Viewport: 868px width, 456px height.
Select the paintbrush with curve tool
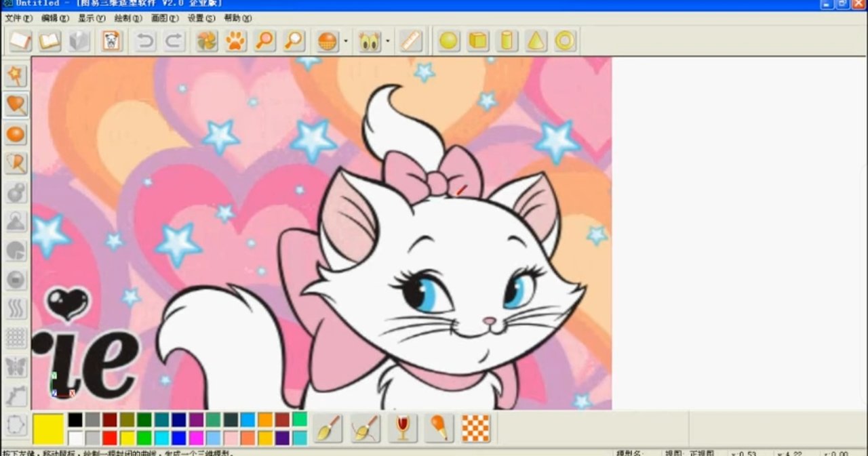[366, 428]
